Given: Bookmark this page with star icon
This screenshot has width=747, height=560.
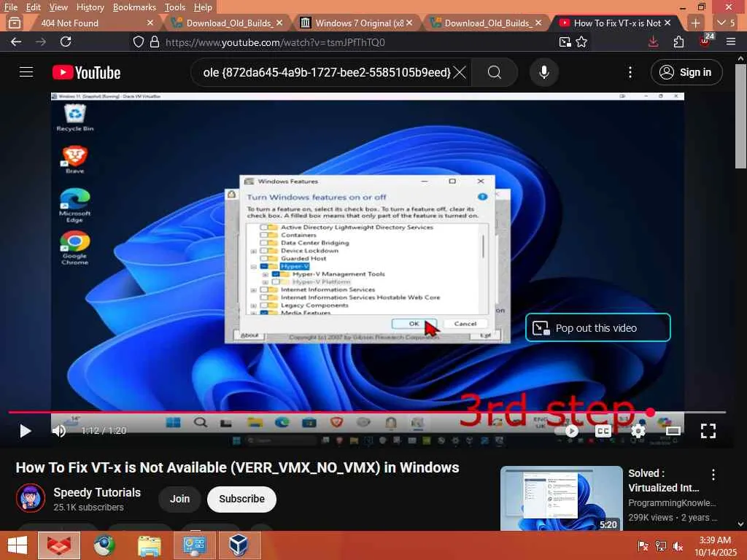Looking at the screenshot, I should [x=581, y=42].
